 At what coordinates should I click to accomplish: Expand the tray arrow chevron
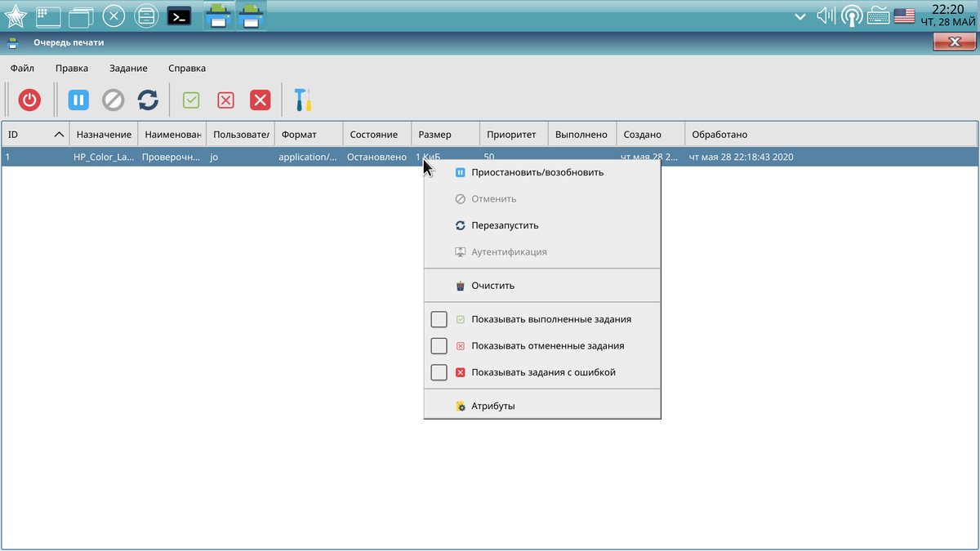coord(800,16)
